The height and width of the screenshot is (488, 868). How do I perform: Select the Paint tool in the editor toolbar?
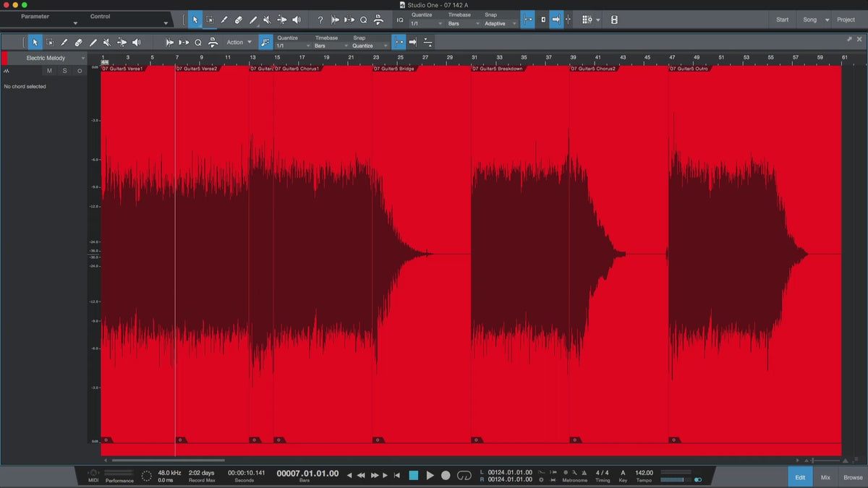(x=93, y=43)
